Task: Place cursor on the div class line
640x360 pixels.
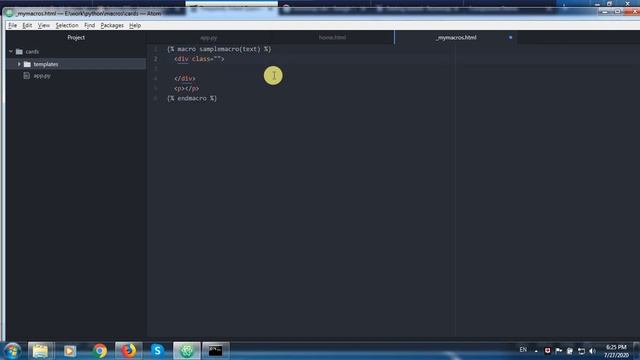Action: point(199,59)
